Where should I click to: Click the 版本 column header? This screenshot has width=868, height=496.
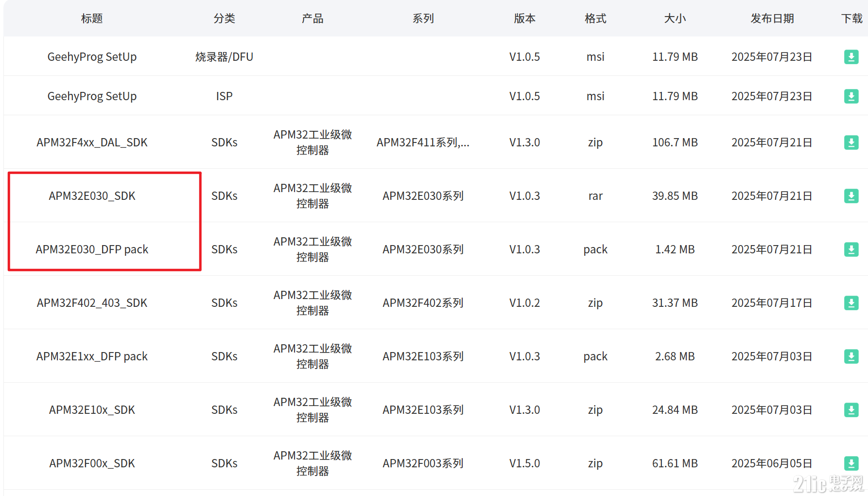point(524,18)
